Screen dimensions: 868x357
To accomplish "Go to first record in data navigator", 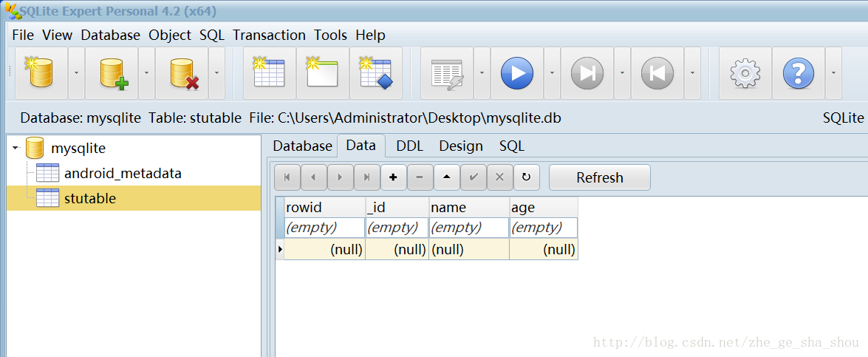I will 287,177.
